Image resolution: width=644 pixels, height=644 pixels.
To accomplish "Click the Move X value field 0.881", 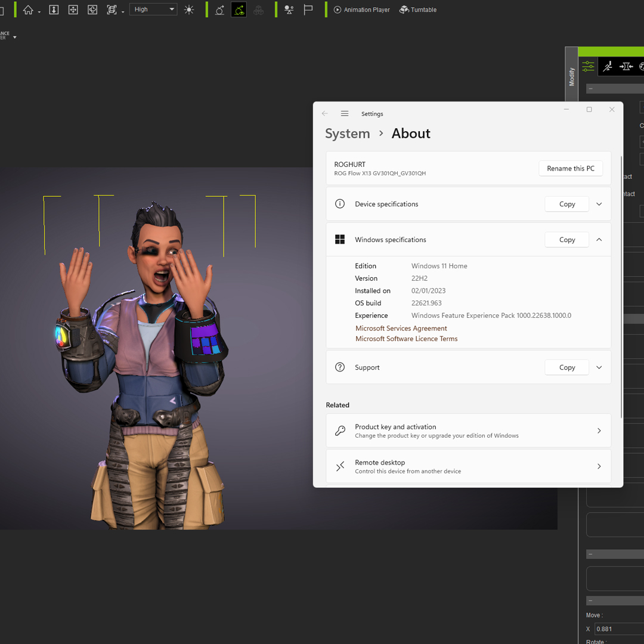I will pyautogui.click(x=619, y=629).
